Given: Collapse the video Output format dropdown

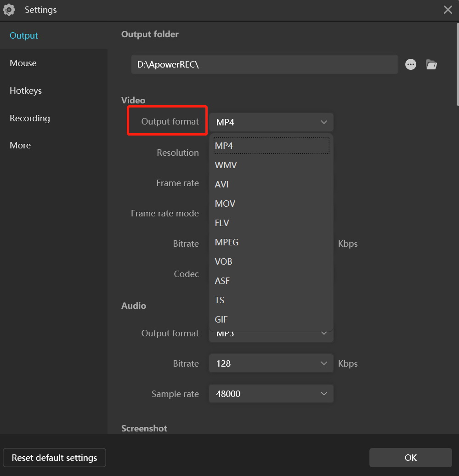Looking at the screenshot, I should pyautogui.click(x=271, y=122).
